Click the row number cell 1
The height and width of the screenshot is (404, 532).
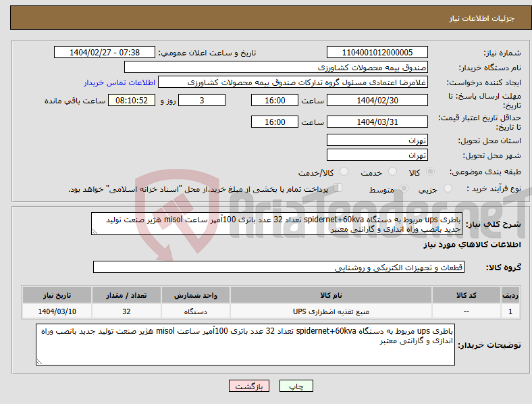tap(510, 311)
